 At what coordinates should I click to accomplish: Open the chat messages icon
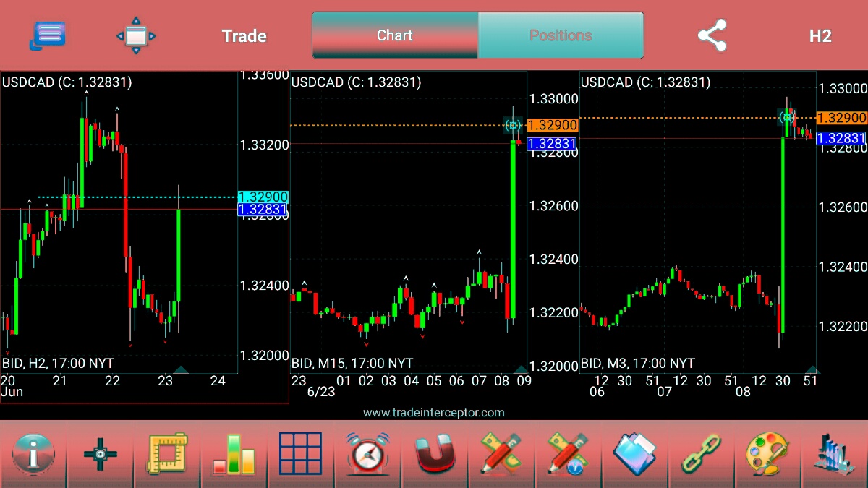[48, 35]
